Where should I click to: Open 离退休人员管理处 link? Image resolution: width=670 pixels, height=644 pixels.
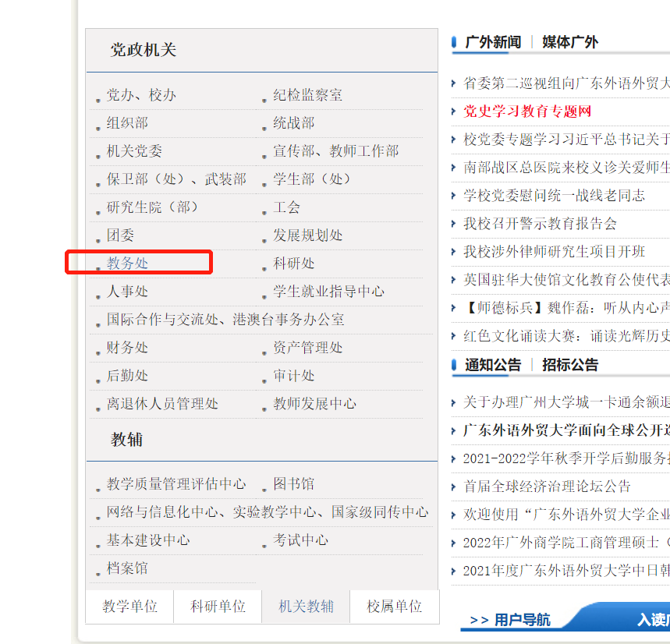coord(162,404)
